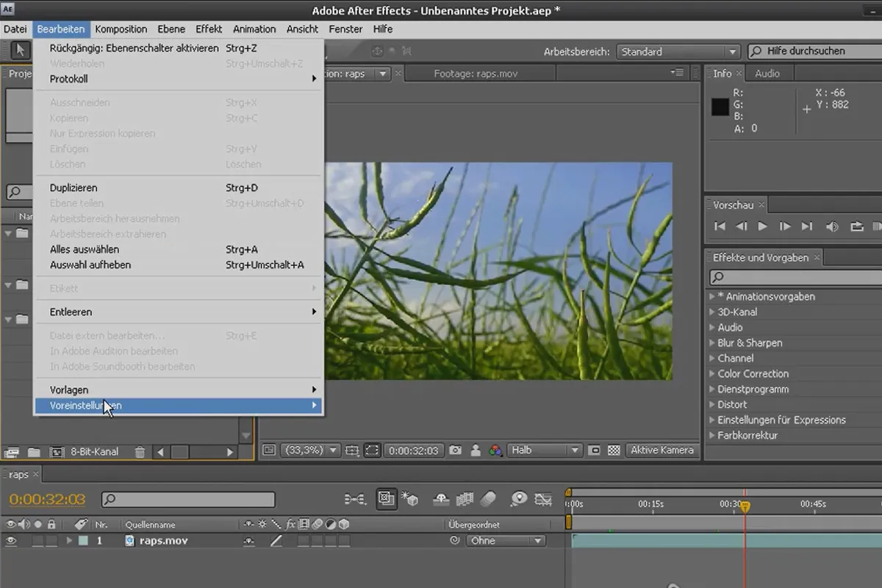This screenshot has width=882, height=588.
Task: Open the Arbeitsbereich Standard dropdown
Action: pyautogui.click(x=678, y=51)
